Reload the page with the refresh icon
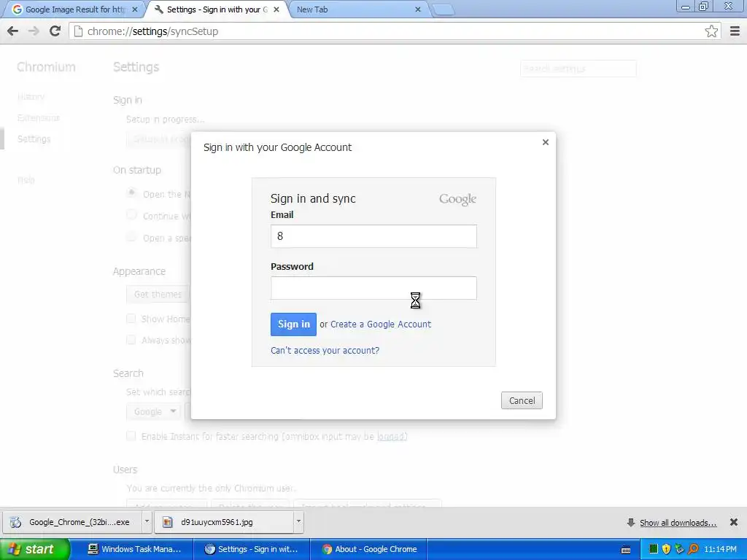The height and width of the screenshot is (560, 747). coord(55,31)
